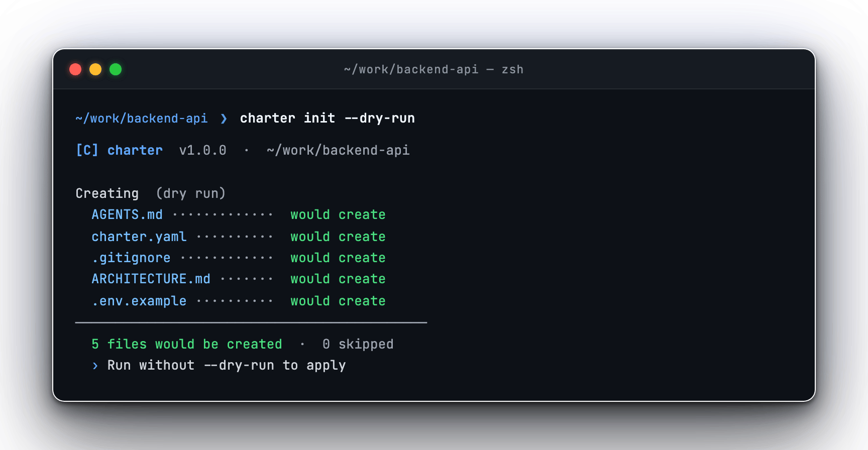The height and width of the screenshot is (450, 868).
Task: Click the version text 'v1.0.0'
Action: click(203, 150)
